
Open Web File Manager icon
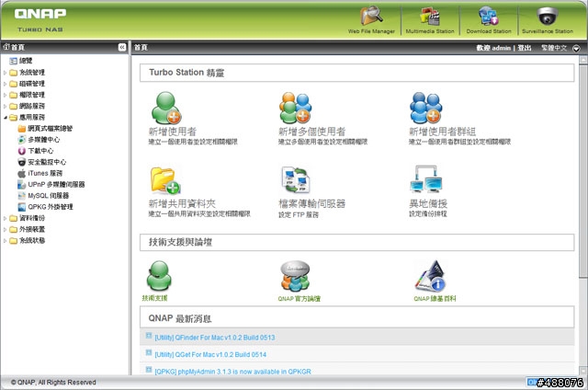point(371,17)
